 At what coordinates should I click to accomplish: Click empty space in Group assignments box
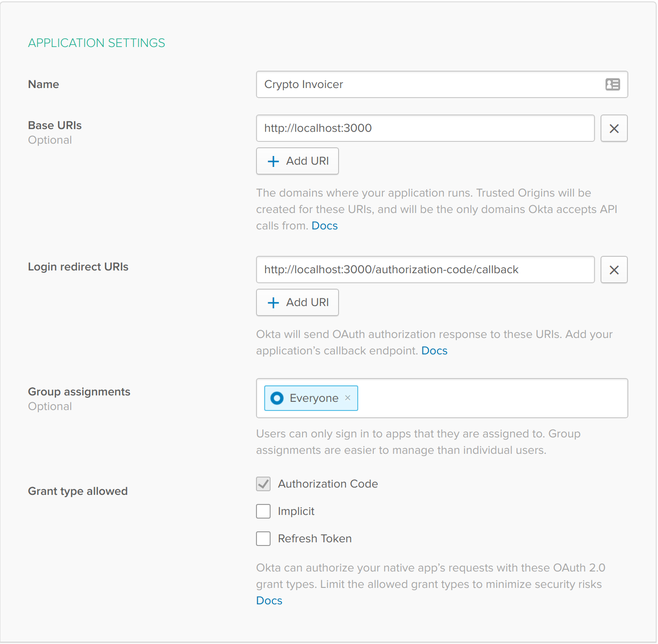493,398
